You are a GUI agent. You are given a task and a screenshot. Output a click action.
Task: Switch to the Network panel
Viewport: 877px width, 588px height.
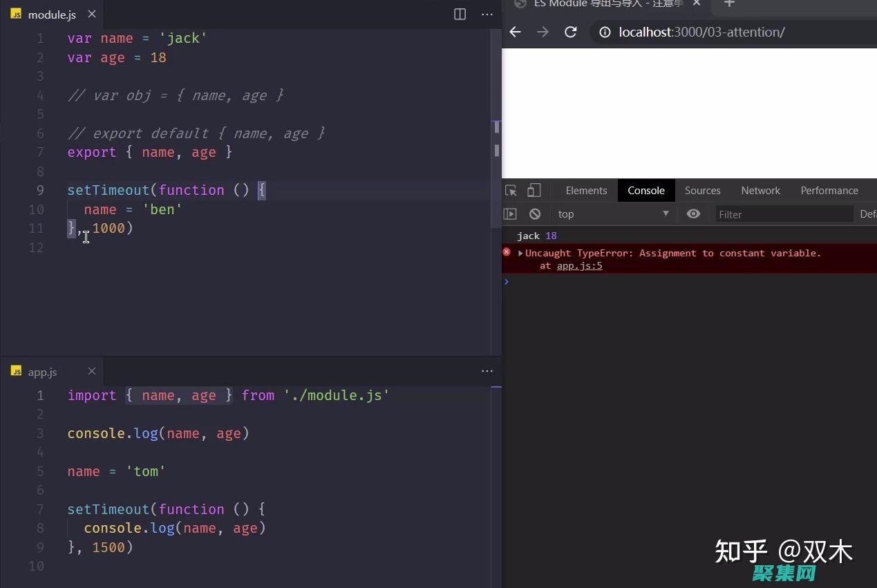pos(760,190)
